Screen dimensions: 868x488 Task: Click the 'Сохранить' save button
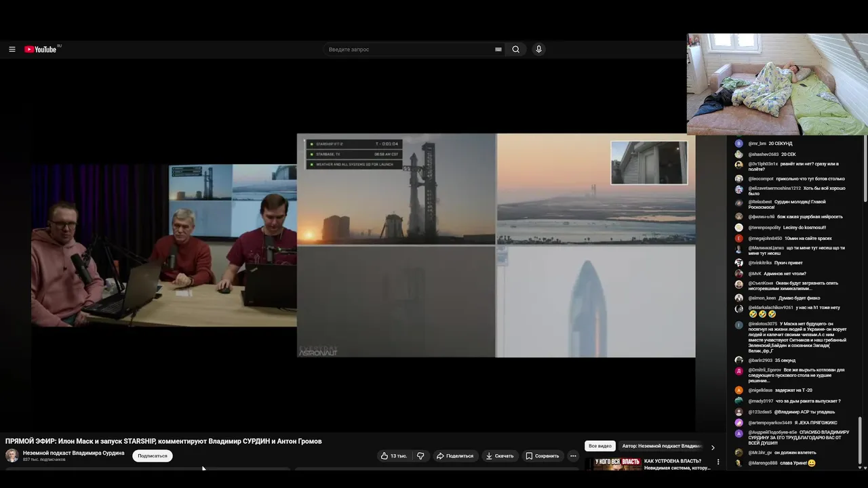coord(542,456)
